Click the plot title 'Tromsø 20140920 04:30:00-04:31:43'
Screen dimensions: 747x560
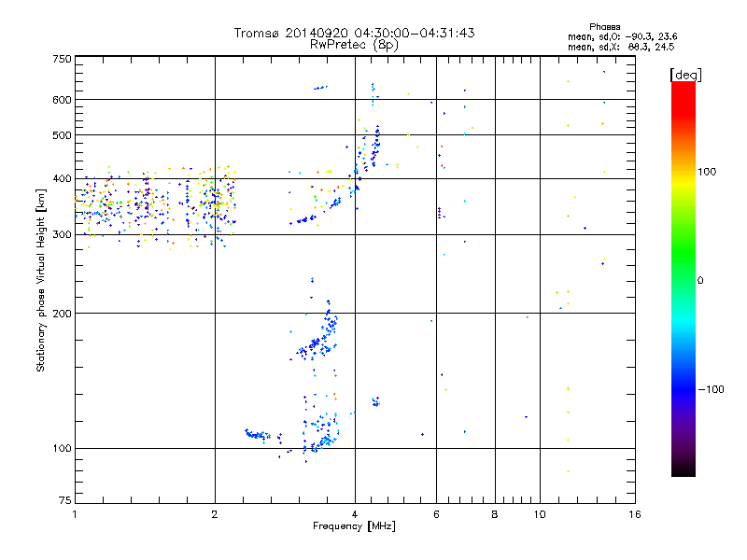[x=354, y=33]
